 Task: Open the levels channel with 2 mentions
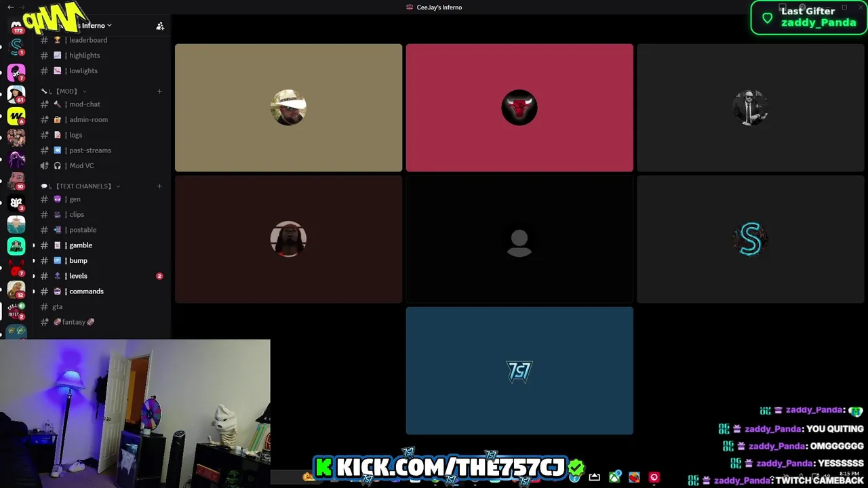[x=100, y=276]
